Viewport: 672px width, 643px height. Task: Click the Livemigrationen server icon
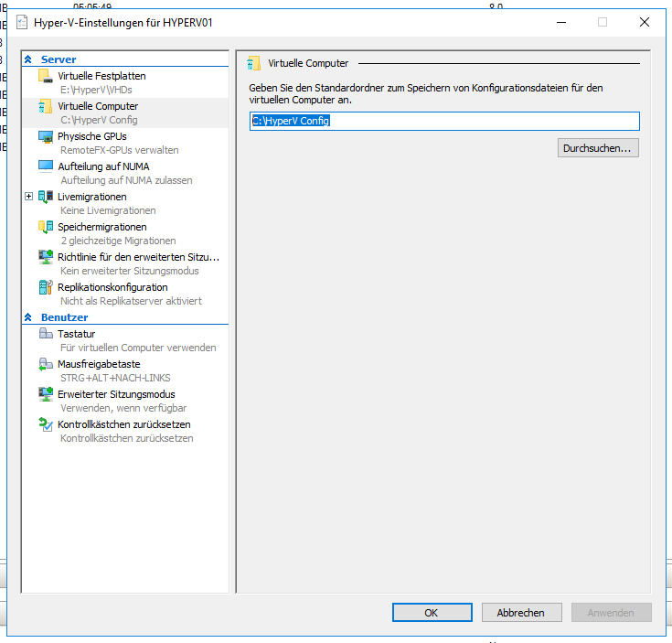tap(46, 197)
